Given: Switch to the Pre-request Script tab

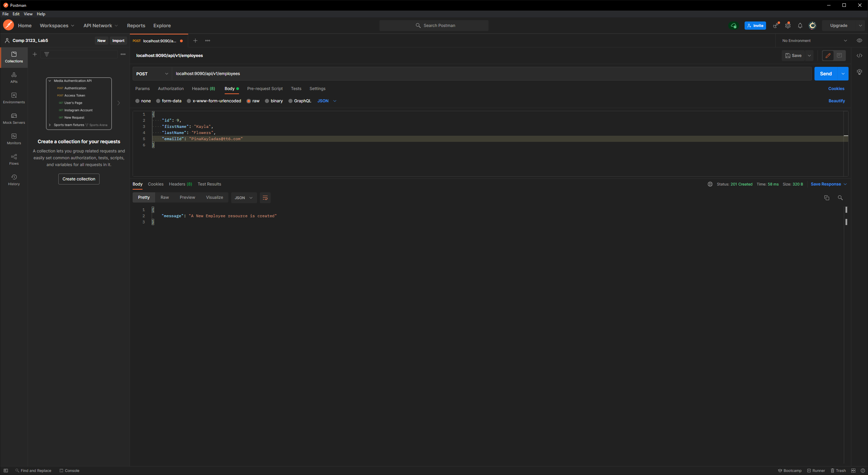Looking at the screenshot, I should [265, 89].
